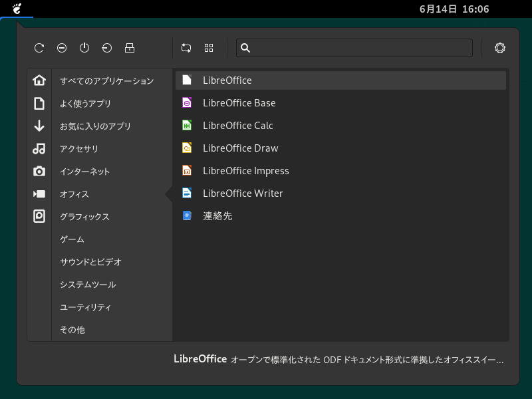Select the すべてのアプリケーション category
The width and height of the screenshot is (532, 399).
[107, 80]
